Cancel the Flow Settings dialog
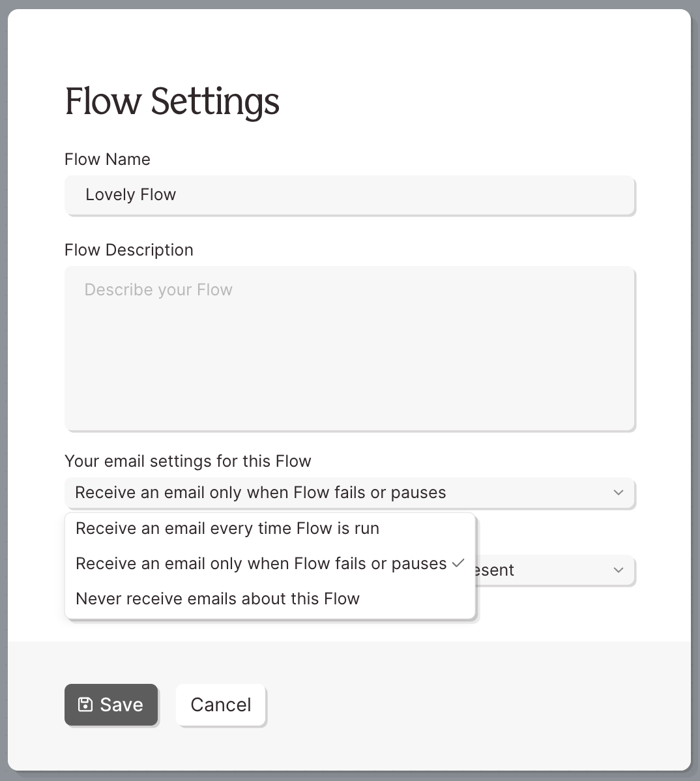This screenshot has height=781, width=700. point(220,704)
